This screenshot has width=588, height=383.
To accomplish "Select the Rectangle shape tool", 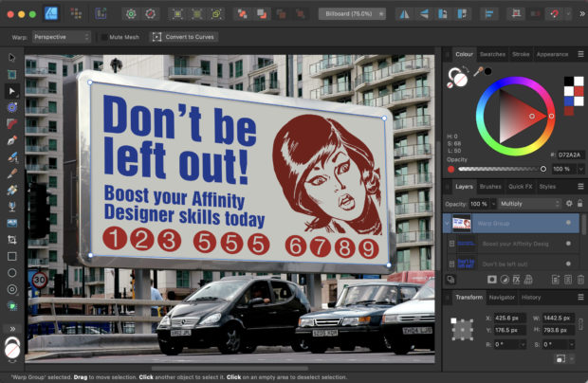I will (12, 256).
